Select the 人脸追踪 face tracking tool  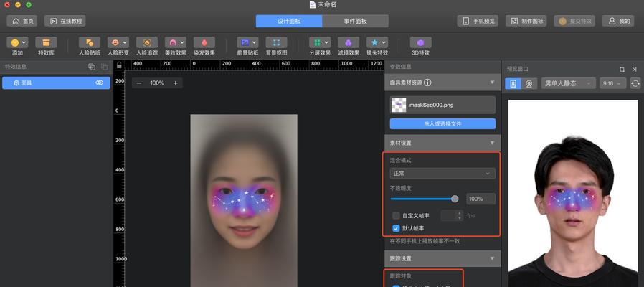(146, 42)
